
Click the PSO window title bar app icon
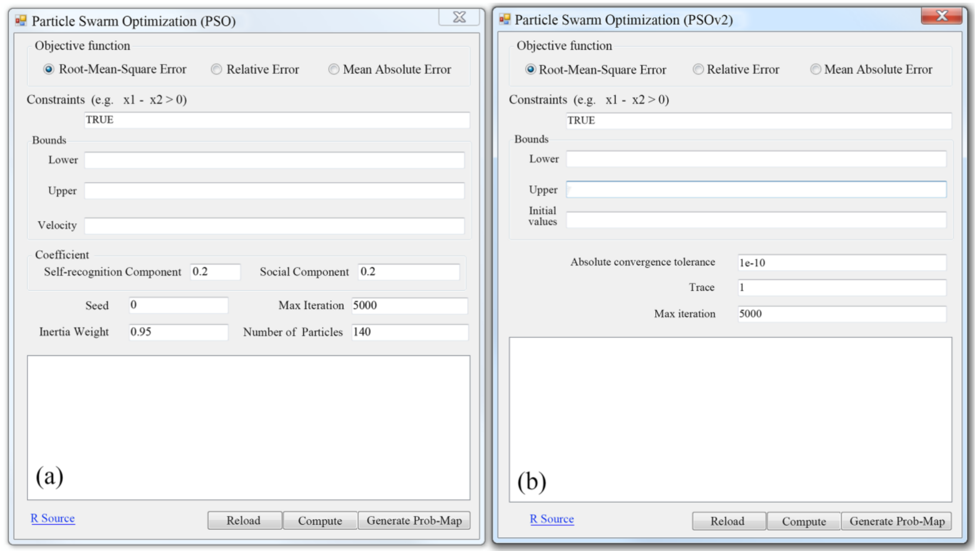tap(21, 21)
